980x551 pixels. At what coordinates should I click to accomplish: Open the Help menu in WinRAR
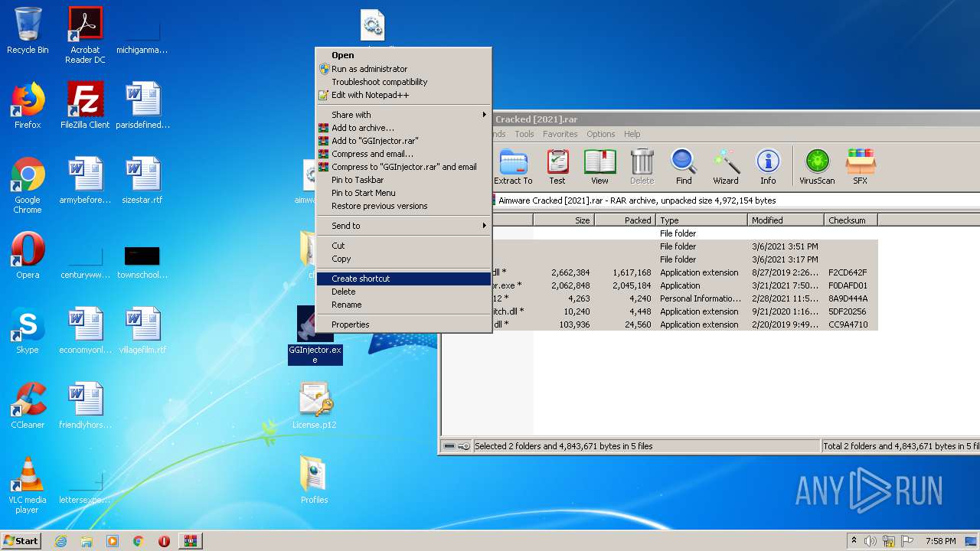[x=632, y=134]
